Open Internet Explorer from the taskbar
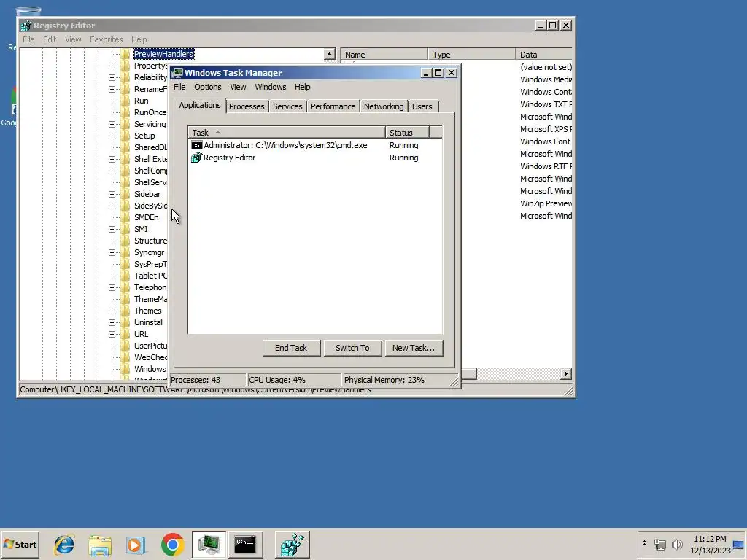This screenshot has height=560, width=747. [64, 545]
